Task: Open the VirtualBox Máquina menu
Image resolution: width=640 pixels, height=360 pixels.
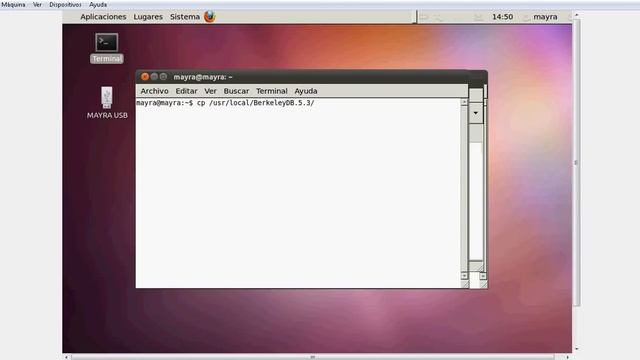Action: (13, 4)
